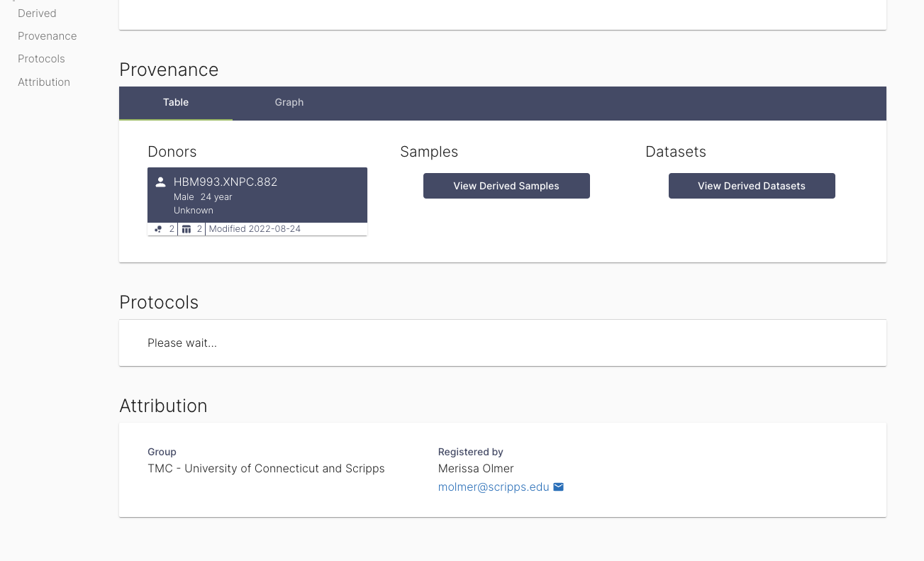Click the datasets table icon on the donor card
This screenshot has width=924, height=561.
[187, 228]
